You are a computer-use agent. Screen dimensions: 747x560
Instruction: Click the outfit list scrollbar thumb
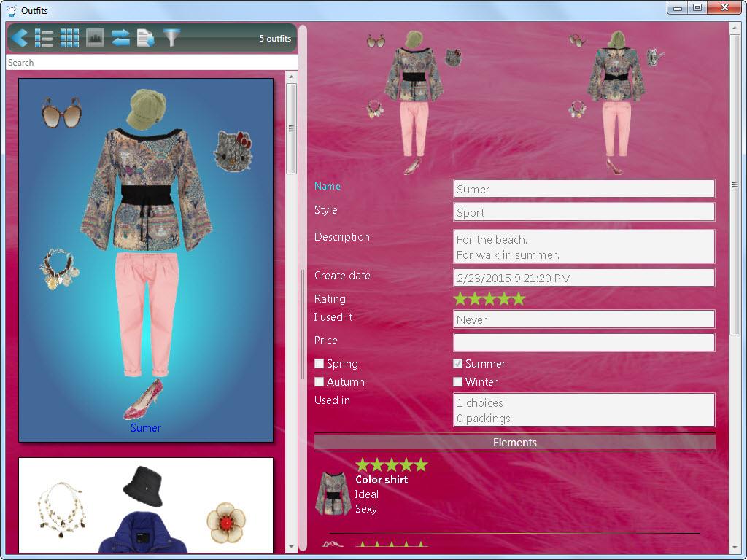pos(291,128)
